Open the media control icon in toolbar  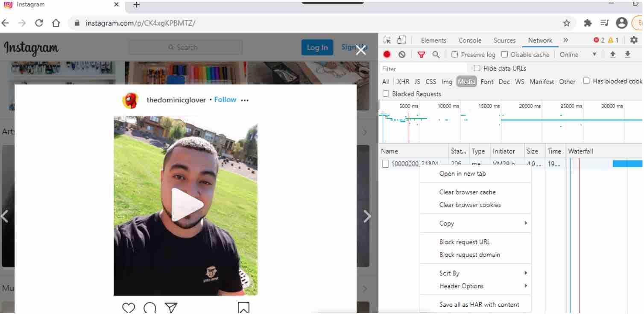click(x=604, y=23)
